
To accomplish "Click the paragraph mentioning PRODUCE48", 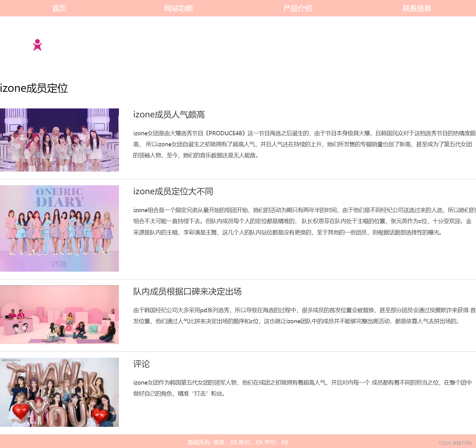I will [x=304, y=144].
